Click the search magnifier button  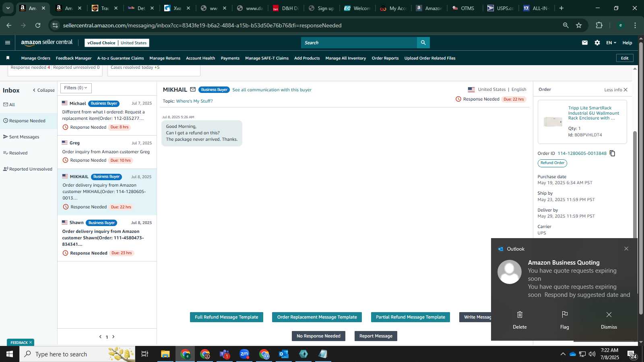[423, 43]
